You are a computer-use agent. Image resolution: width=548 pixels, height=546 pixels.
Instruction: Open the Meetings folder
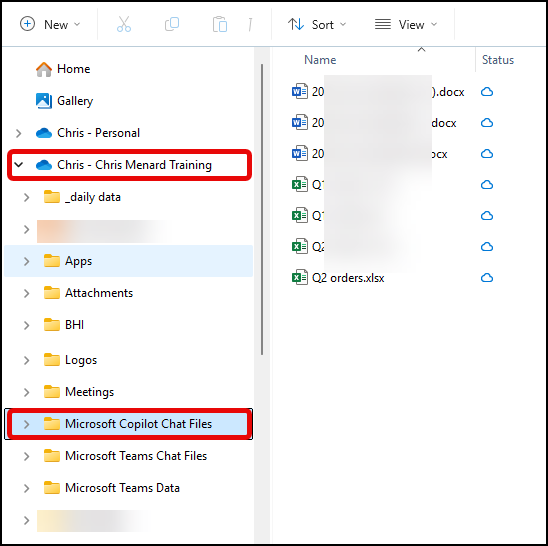tap(89, 392)
